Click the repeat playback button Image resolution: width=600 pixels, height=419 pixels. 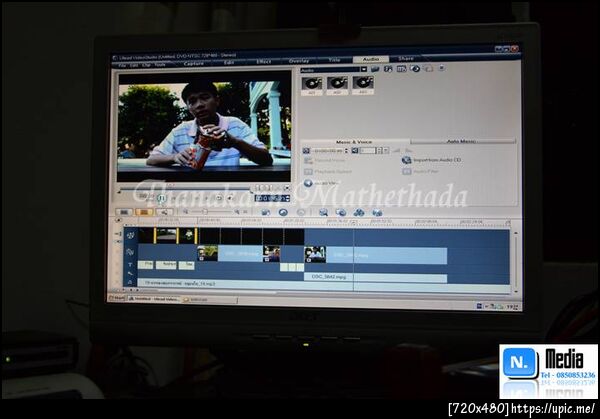(x=219, y=198)
